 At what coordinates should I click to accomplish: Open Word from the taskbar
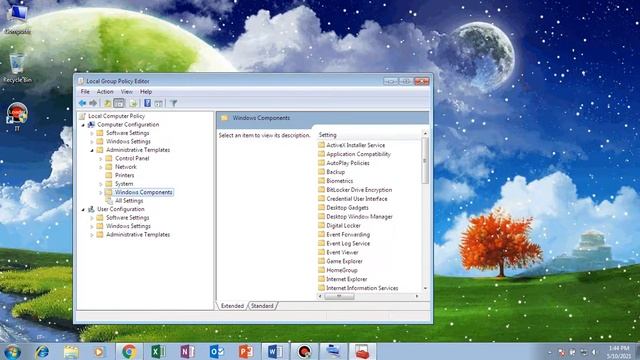pos(275,351)
